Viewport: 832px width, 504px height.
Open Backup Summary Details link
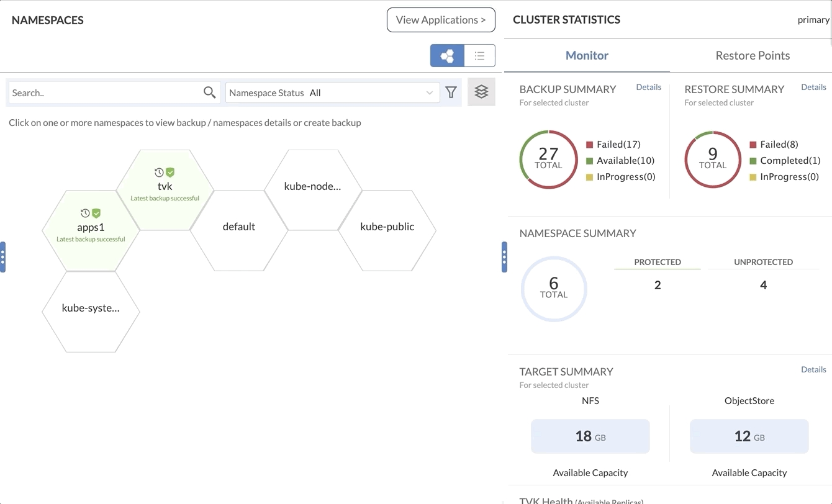coord(648,88)
